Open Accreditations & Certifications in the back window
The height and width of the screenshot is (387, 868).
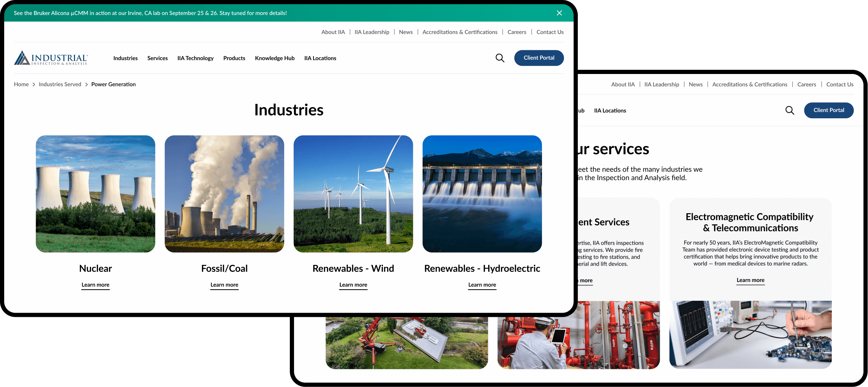(x=750, y=84)
